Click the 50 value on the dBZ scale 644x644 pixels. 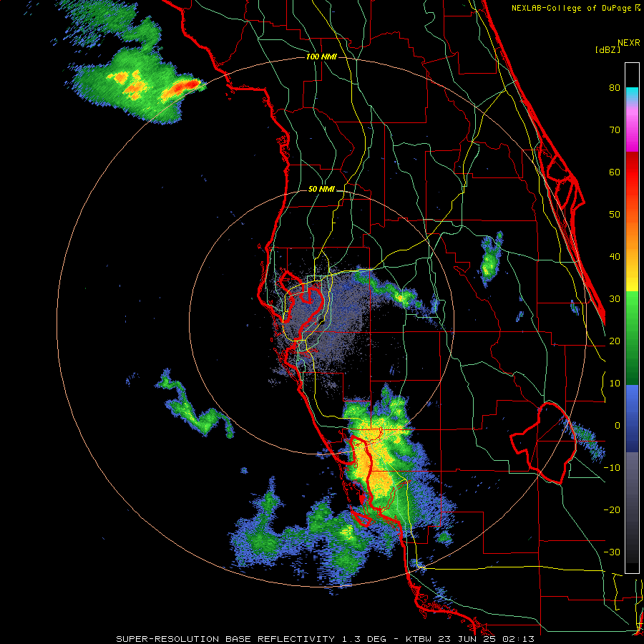tap(615, 215)
